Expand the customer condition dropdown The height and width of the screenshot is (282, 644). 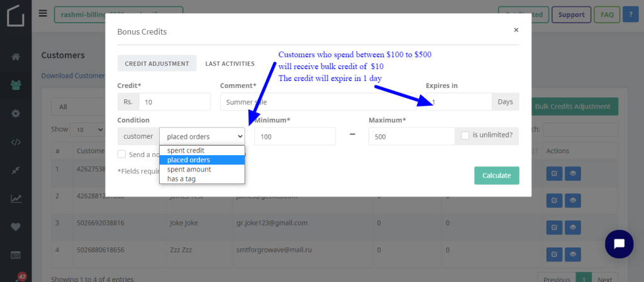point(202,136)
